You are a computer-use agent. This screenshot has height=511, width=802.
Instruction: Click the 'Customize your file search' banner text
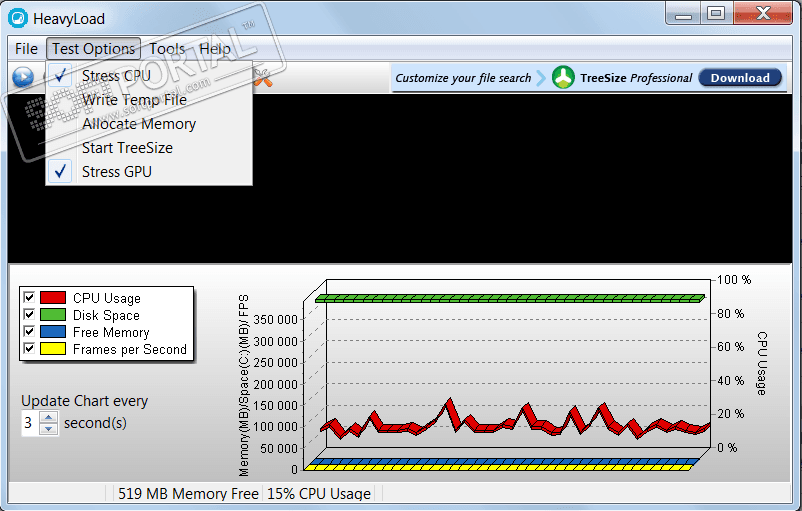(x=463, y=78)
